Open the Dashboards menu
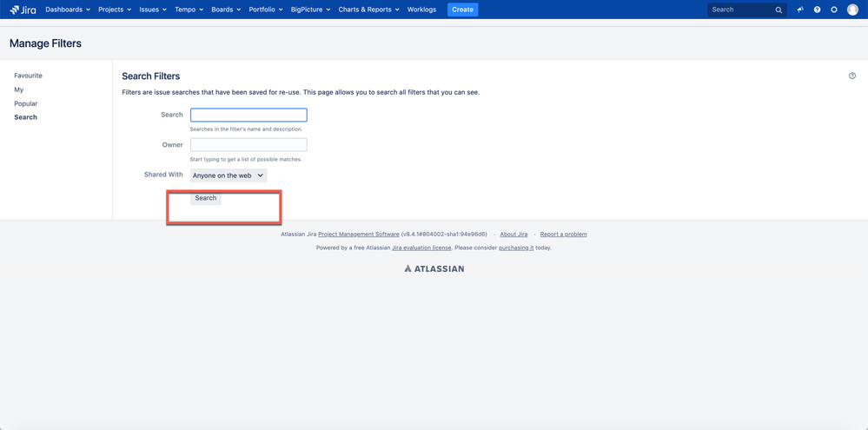 coord(68,10)
